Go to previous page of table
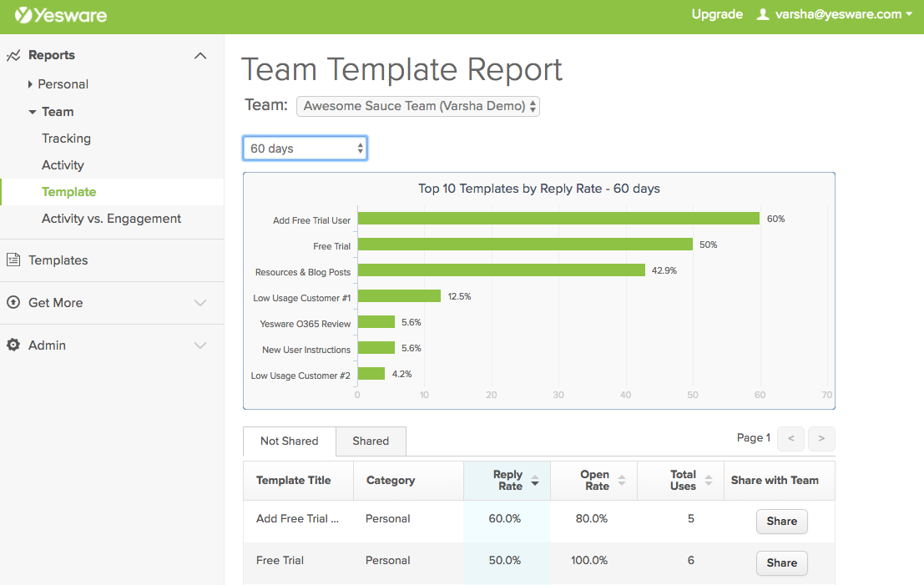Screen dimensions: 924x585 [790, 438]
